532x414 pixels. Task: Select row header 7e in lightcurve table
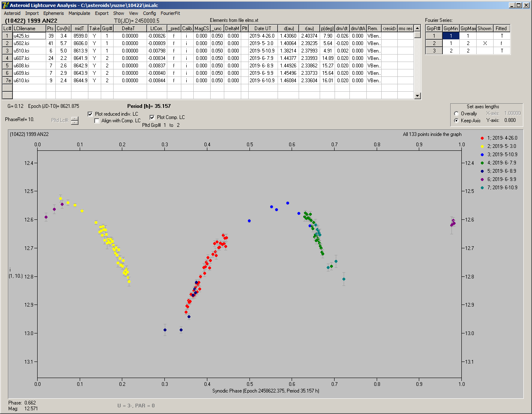click(7, 81)
